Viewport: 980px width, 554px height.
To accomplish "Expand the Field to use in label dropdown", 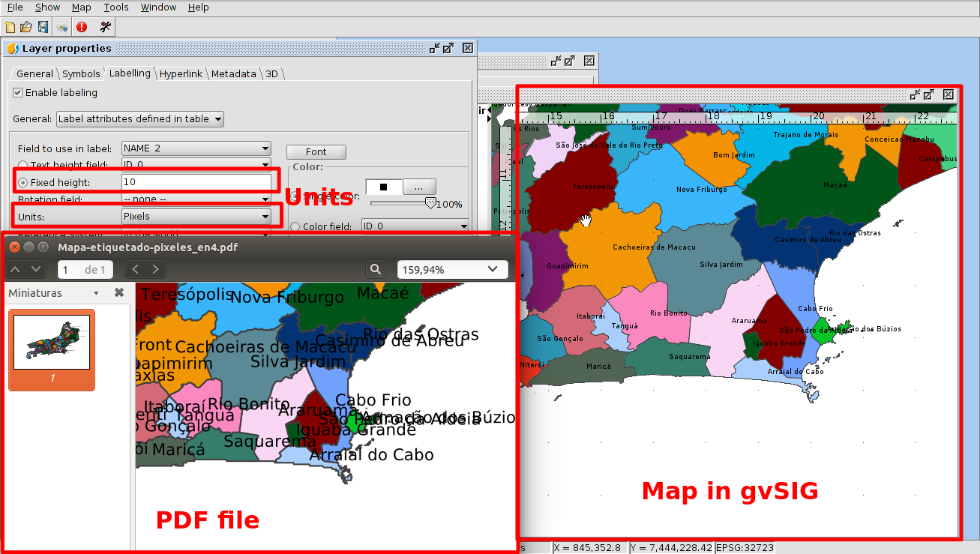I will click(x=196, y=148).
